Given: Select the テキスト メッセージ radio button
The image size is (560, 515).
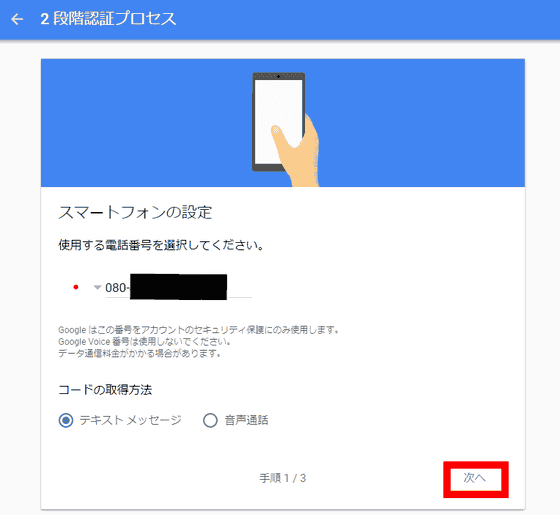Looking at the screenshot, I should 66,420.
